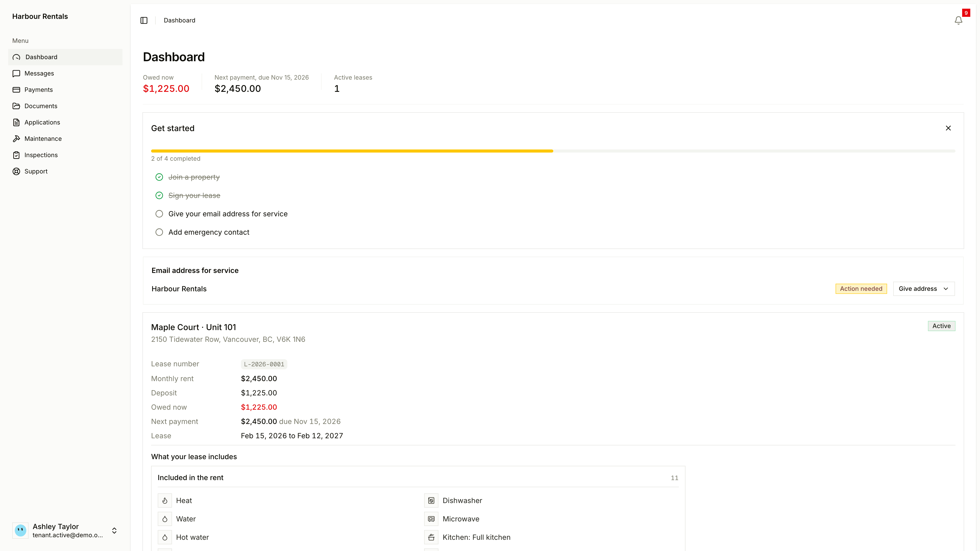Screen dimensions: 980x551
Task: Click the Maple Court · Unit 101 heading
Action: click(x=193, y=327)
